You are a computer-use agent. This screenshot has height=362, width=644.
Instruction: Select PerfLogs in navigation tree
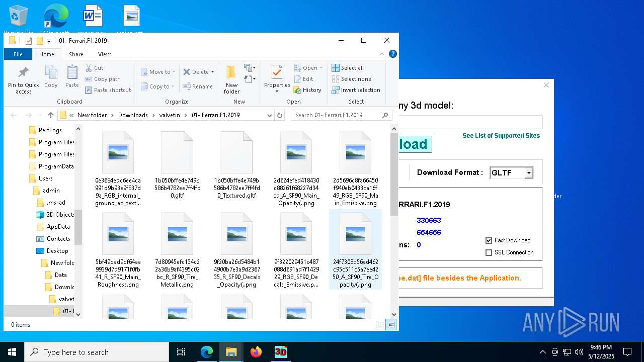coord(50,130)
